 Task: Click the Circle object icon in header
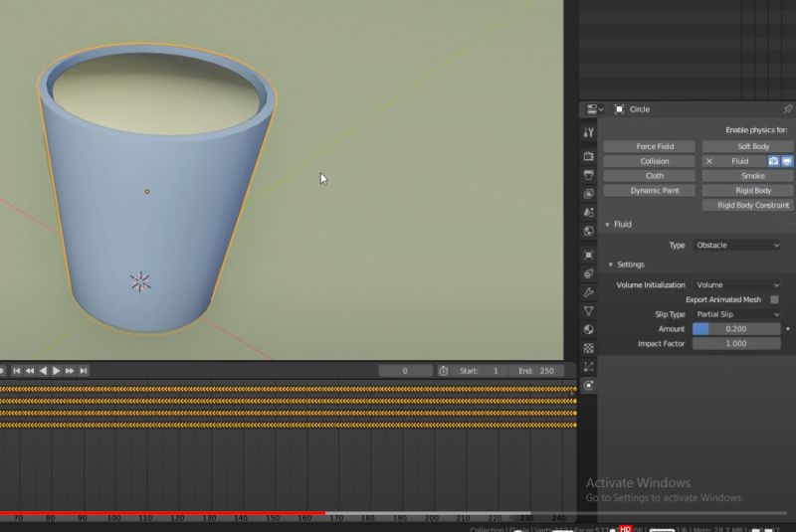pos(619,109)
